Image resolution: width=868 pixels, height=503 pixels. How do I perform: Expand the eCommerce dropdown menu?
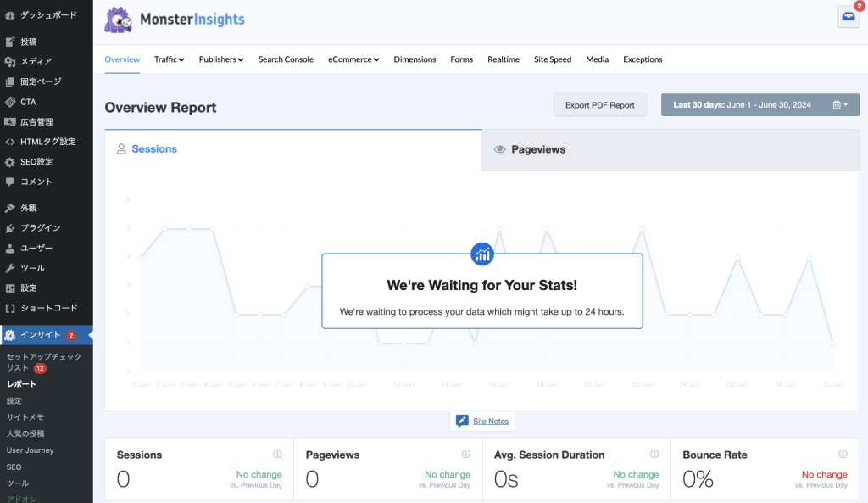(x=353, y=59)
